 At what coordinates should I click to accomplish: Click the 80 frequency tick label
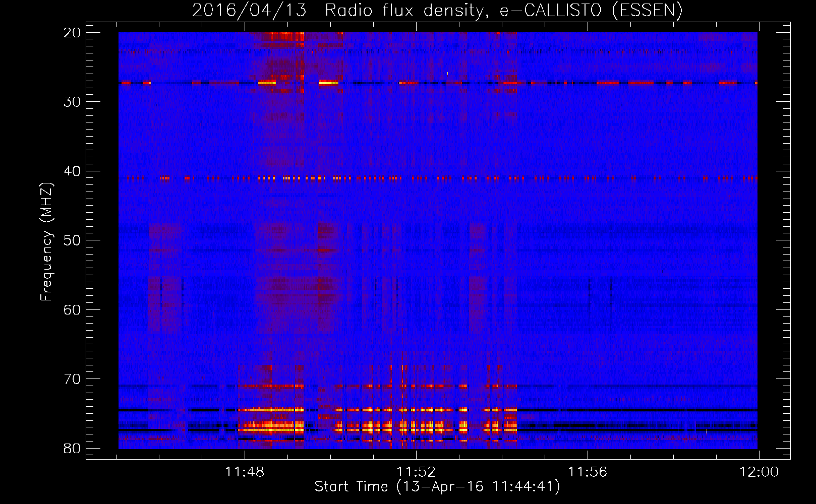73,448
